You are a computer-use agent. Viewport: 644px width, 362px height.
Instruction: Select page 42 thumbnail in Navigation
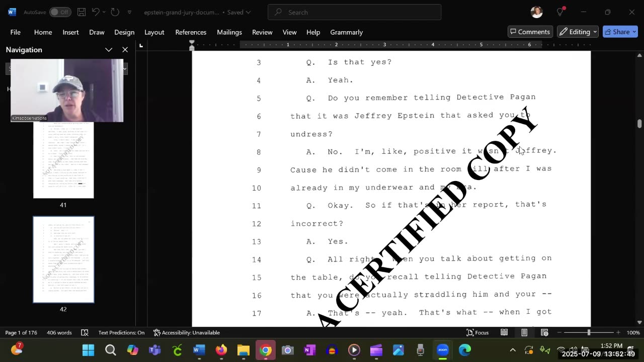pos(63,259)
